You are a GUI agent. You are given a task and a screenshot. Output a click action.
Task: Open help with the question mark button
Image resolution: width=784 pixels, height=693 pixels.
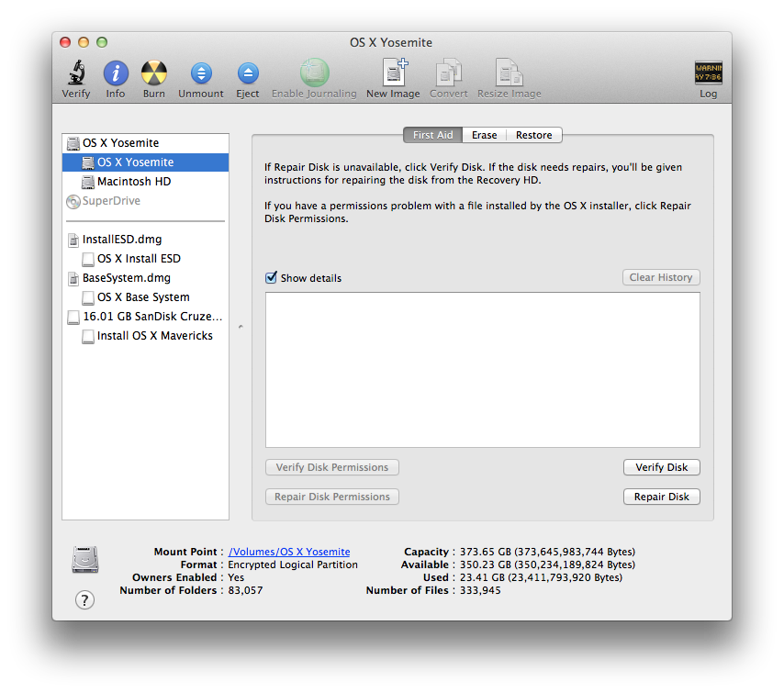[x=84, y=599]
